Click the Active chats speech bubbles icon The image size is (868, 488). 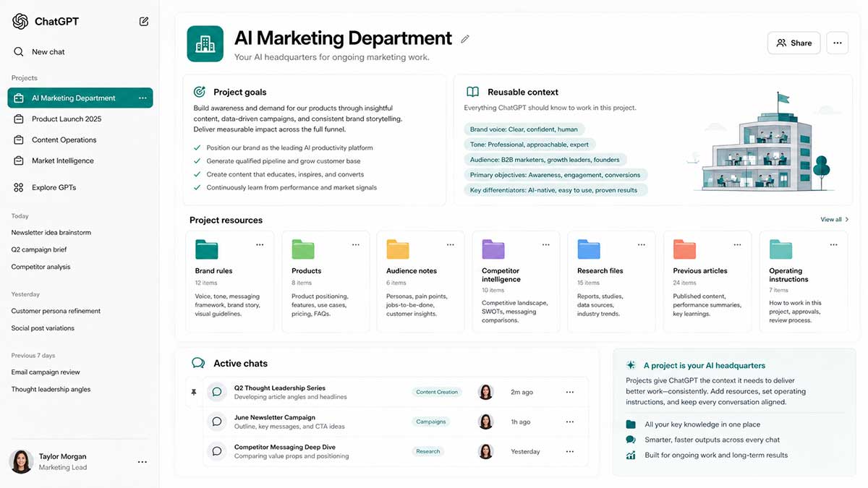tap(198, 363)
